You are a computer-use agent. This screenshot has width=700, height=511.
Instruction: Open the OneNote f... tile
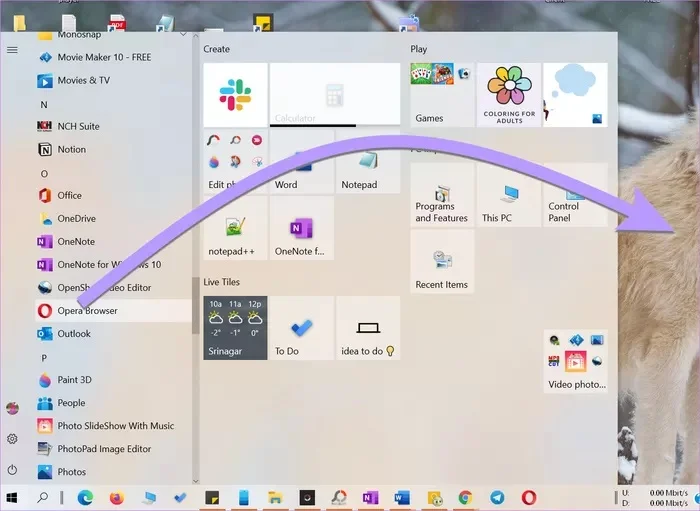pos(301,228)
